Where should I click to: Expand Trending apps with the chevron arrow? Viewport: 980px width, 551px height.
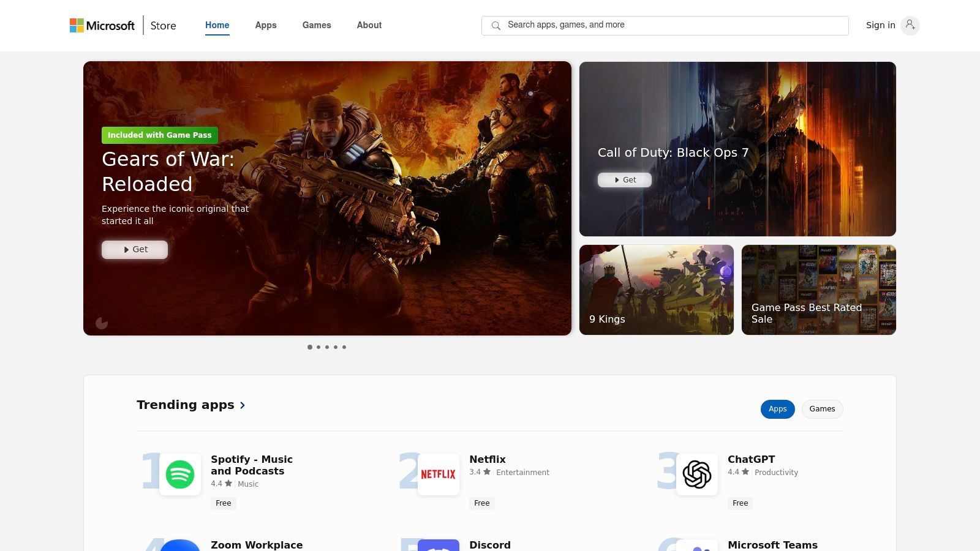[x=243, y=405]
